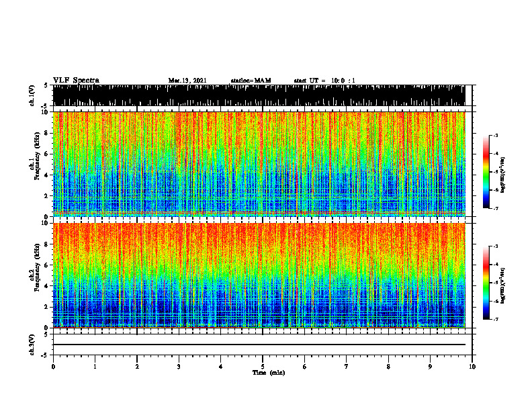532x411 pixels.
Task: Click the ch.2 colorbar log(PSD) unit label
Action: [x=503, y=285]
